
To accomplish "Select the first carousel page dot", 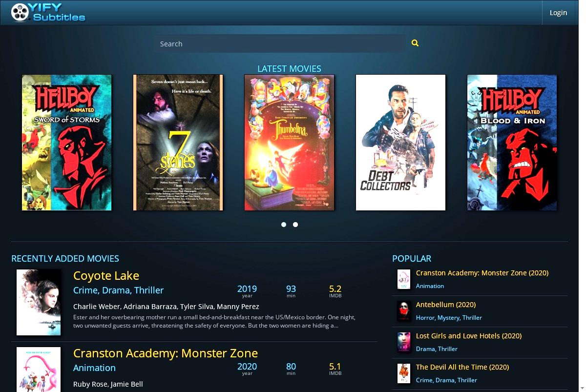I will 284,225.
